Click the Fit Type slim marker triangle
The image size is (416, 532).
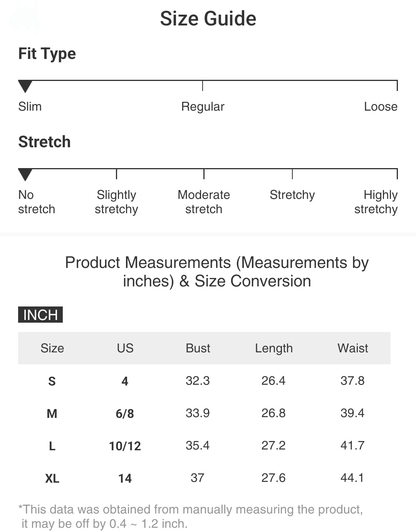25,86
